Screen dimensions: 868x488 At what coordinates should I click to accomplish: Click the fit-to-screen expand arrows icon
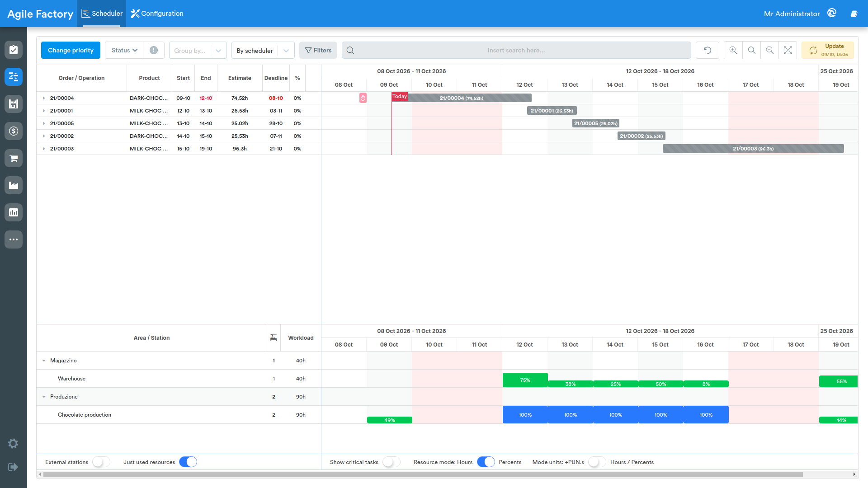pos(788,50)
